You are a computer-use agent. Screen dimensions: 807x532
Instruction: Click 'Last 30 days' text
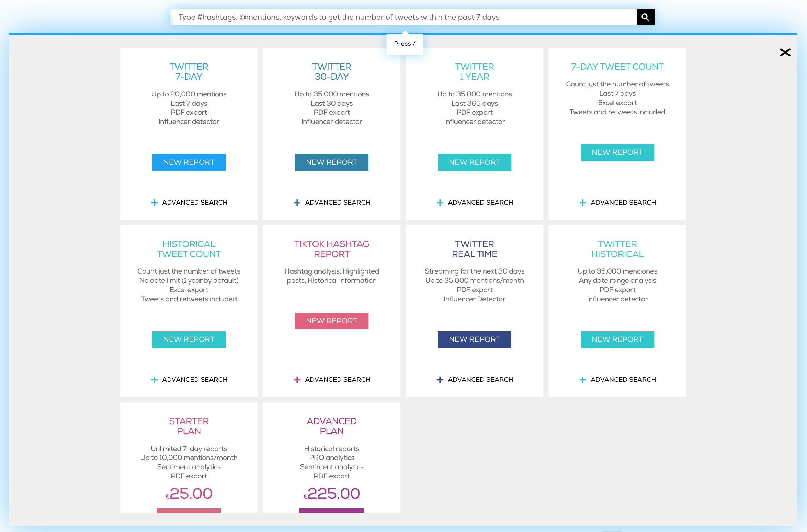[x=332, y=103]
